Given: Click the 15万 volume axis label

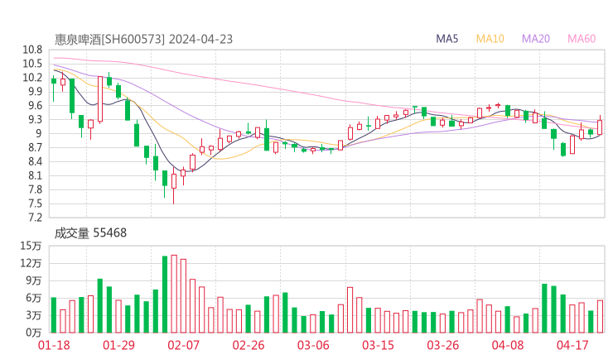Looking at the screenshot, I should (31, 246).
